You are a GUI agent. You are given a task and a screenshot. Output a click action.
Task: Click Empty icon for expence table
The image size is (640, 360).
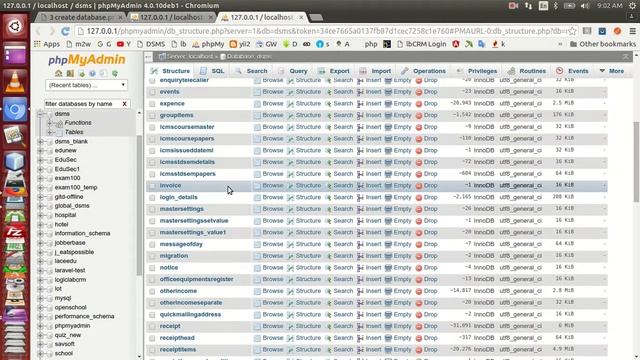click(x=388, y=104)
